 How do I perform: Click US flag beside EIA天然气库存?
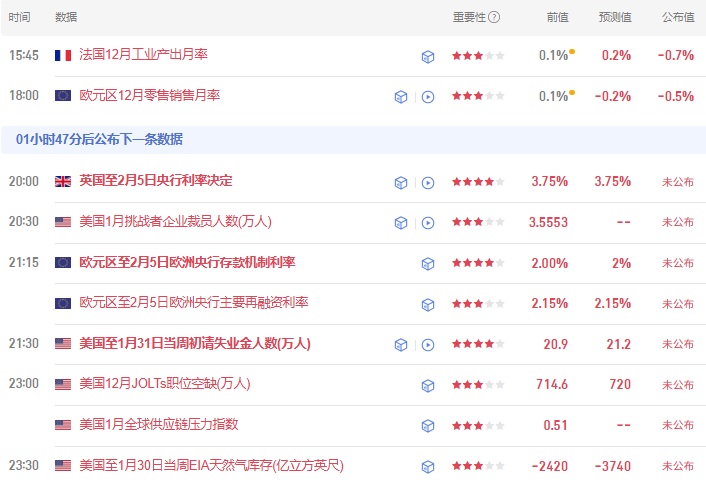point(63,465)
